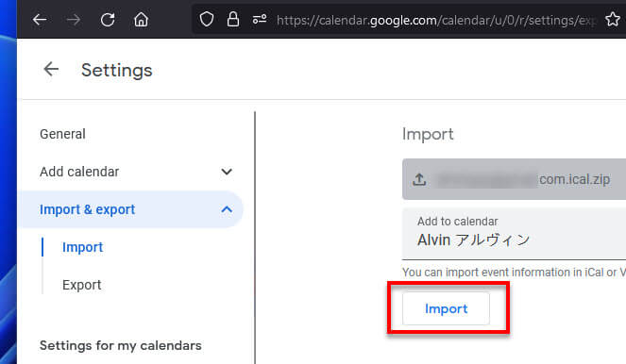
Task: Select the Import sub-item in sidebar
Action: pos(83,247)
